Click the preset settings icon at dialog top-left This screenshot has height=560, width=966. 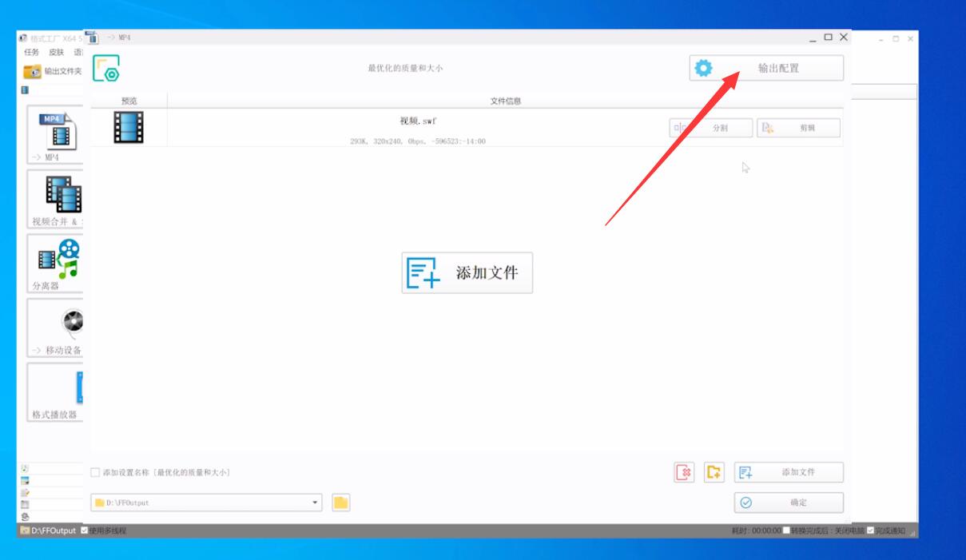tap(106, 69)
